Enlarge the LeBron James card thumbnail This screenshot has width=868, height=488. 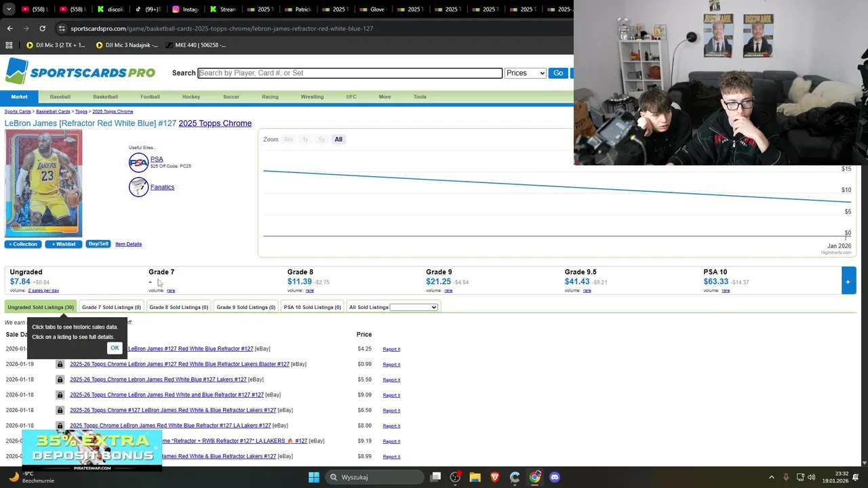click(x=43, y=183)
